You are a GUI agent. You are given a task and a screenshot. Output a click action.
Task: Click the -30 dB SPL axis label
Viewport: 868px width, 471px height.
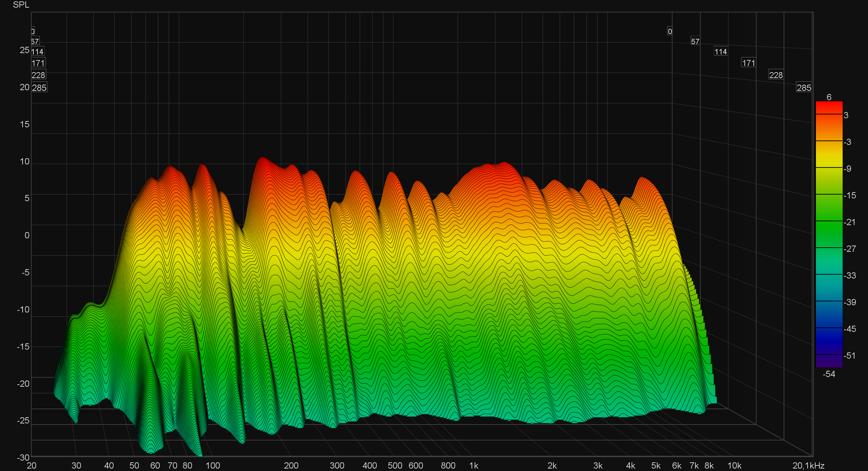(x=23, y=457)
